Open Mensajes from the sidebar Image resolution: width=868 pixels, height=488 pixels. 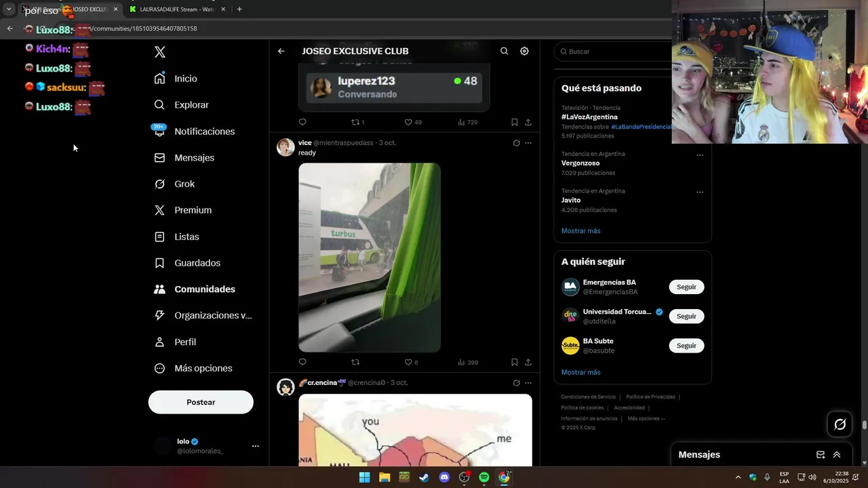(184, 157)
